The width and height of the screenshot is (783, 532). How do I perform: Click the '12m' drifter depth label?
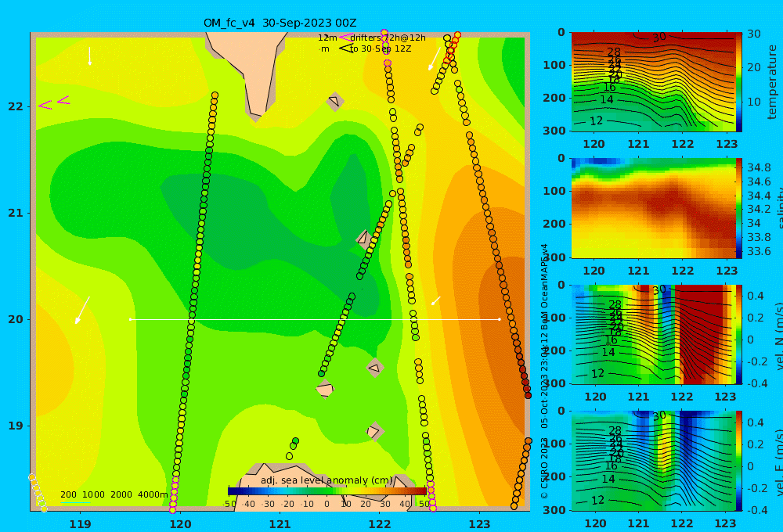(327, 38)
